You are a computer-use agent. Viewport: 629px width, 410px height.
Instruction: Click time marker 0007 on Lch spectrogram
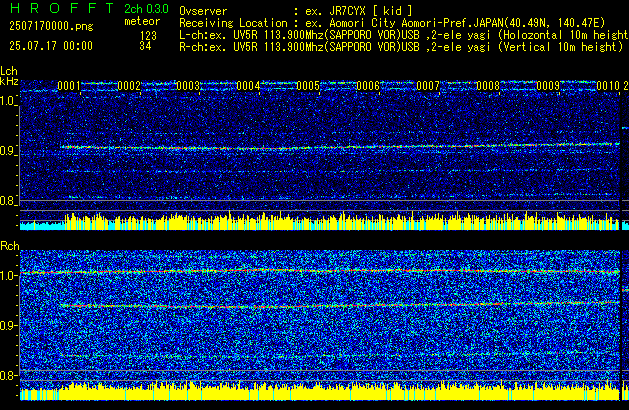pos(428,86)
